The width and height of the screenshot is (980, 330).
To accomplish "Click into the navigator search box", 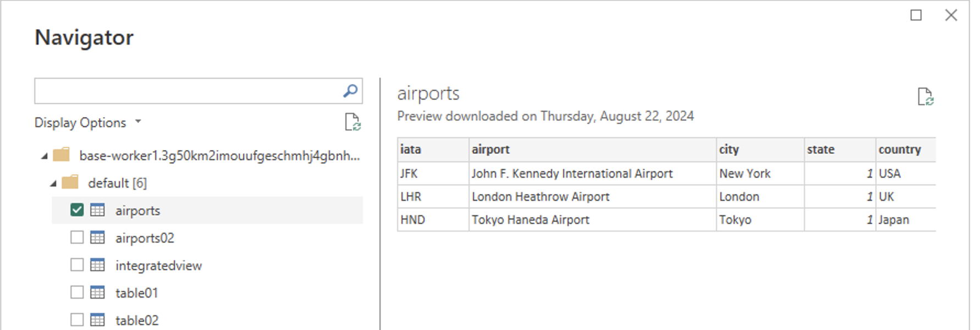I will click(187, 91).
